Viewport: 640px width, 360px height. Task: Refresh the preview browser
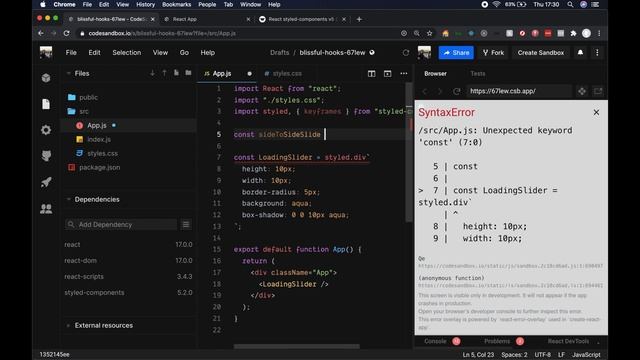coord(456,91)
